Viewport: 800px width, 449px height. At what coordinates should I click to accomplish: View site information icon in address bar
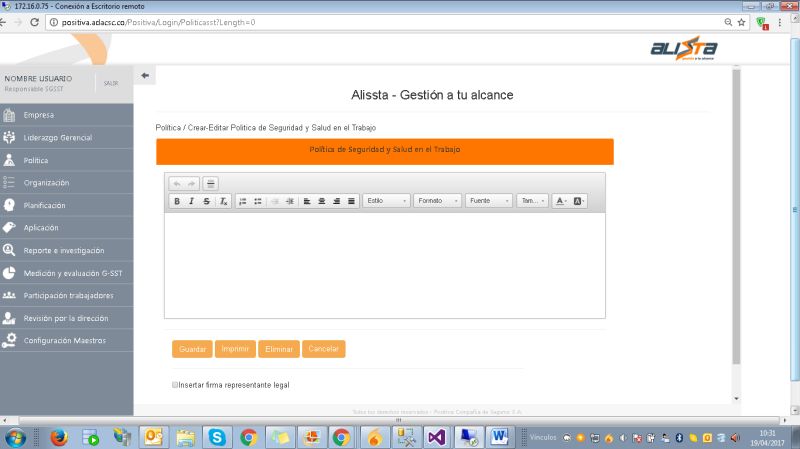[54, 22]
